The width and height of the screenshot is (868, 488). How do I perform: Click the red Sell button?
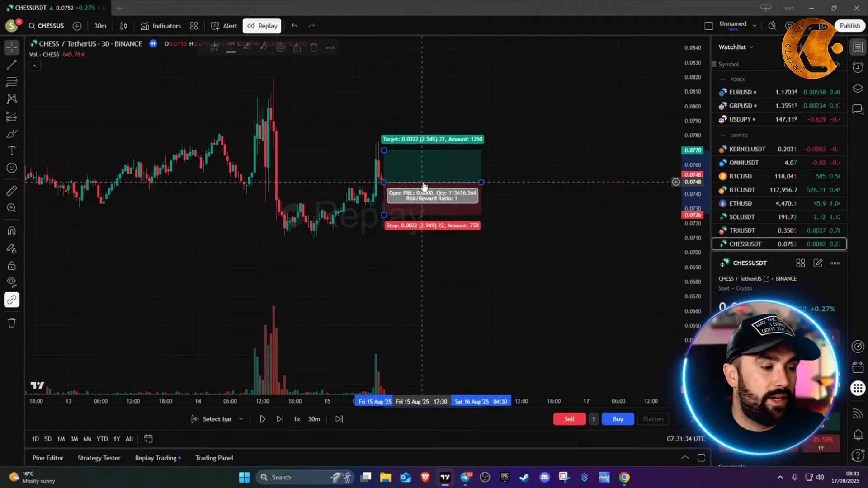[569, 419]
